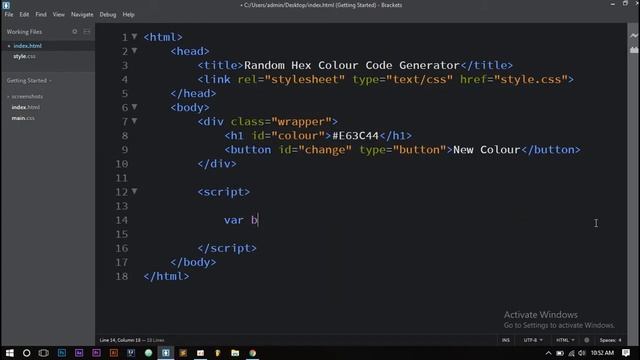Open Sublime Text from taskbar
Viewport: 640px width, 360px height.
(x=183, y=353)
